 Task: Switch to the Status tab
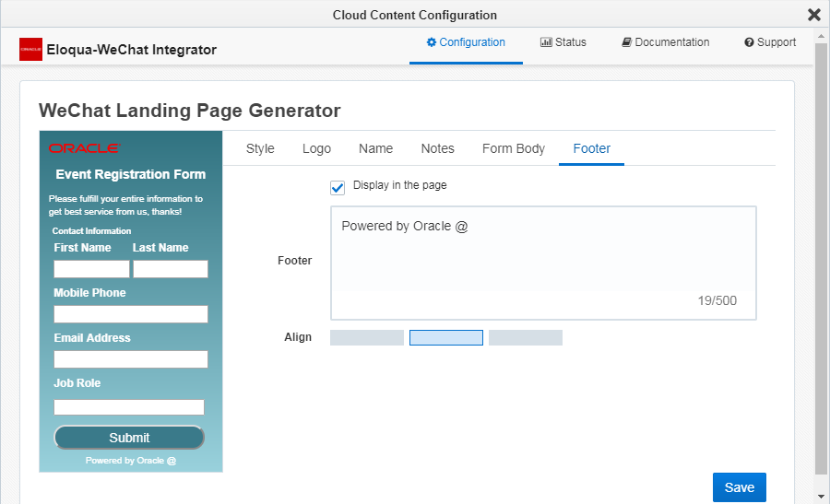563,42
